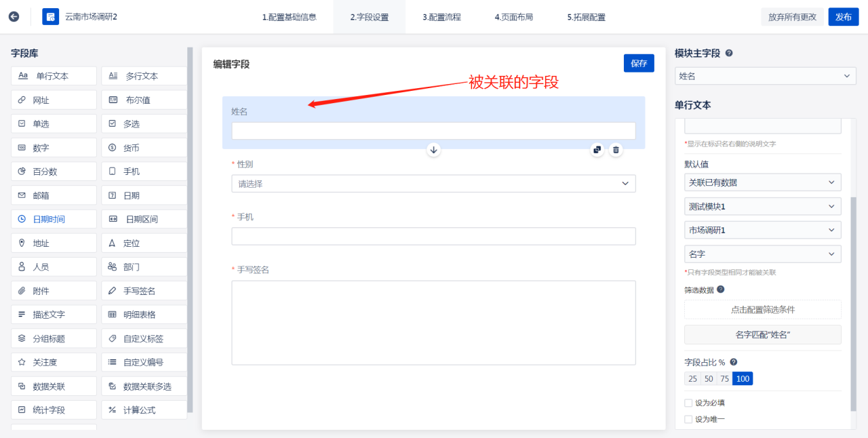868x438 pixels.
Task: Show help for 模块主字段
Action: point(729,53)
